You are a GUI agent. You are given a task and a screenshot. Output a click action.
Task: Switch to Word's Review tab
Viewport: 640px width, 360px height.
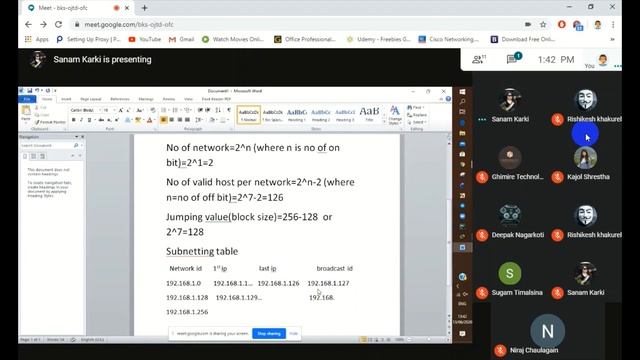click(169, 99)
